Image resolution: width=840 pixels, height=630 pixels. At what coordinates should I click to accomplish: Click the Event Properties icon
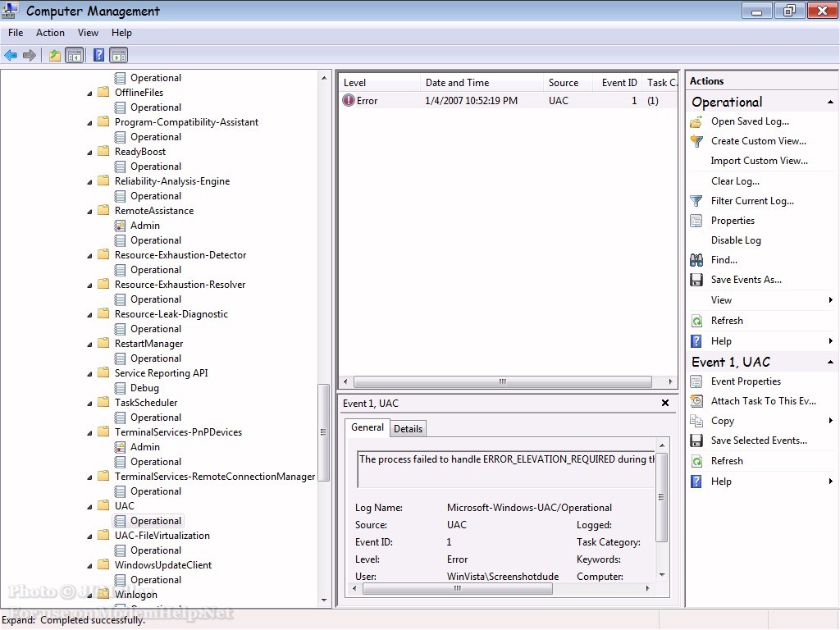click(x=696, y=381)
